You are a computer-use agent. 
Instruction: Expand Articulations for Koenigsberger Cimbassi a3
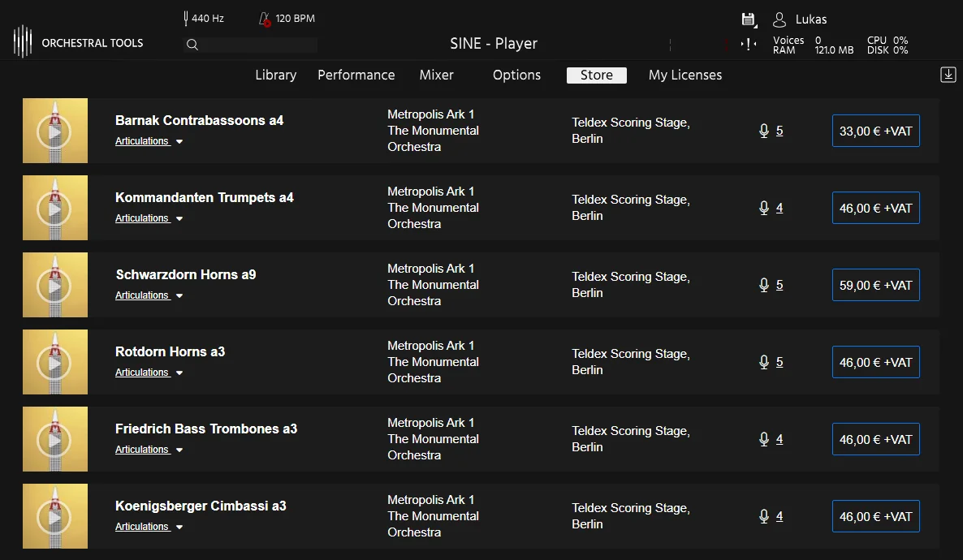(x=149, y=526)
